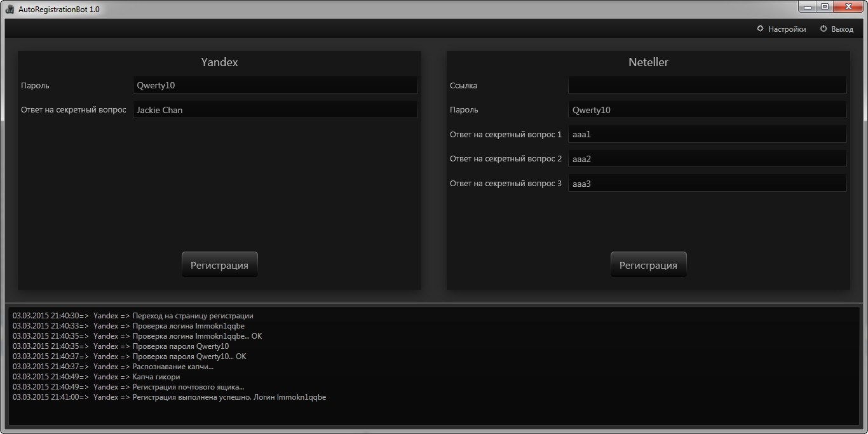
Task: Click the Neteller Регистрация button
Action: 648,265
